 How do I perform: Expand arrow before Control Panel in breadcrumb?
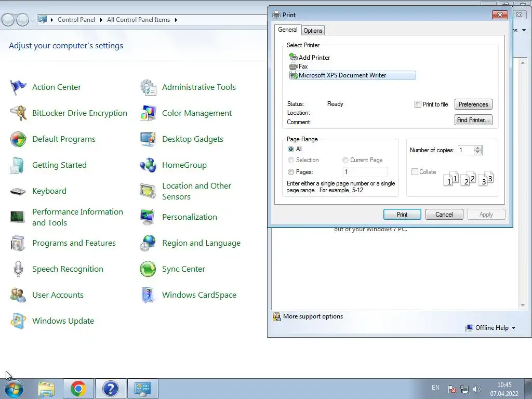pos(52,20)
